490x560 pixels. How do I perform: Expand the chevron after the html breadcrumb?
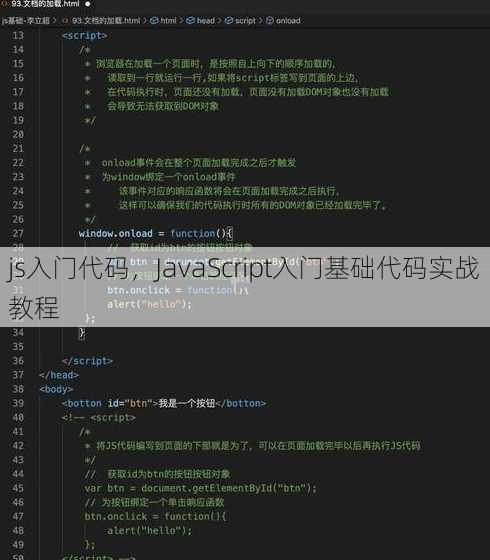point(181,21)
